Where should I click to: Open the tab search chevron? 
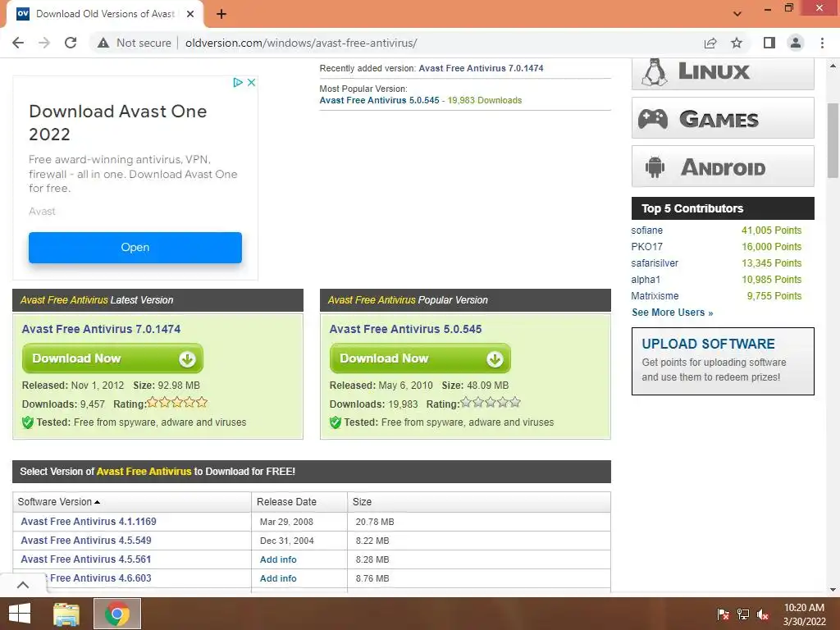pos(737,14)
